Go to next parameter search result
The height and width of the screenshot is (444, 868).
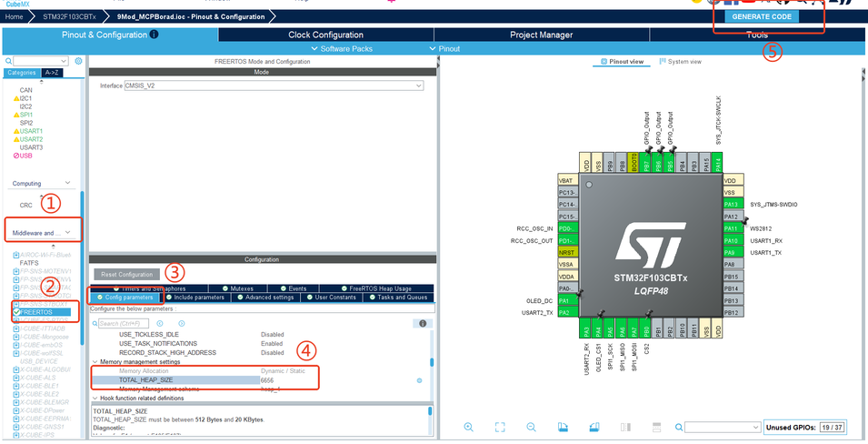coord(181,323)
